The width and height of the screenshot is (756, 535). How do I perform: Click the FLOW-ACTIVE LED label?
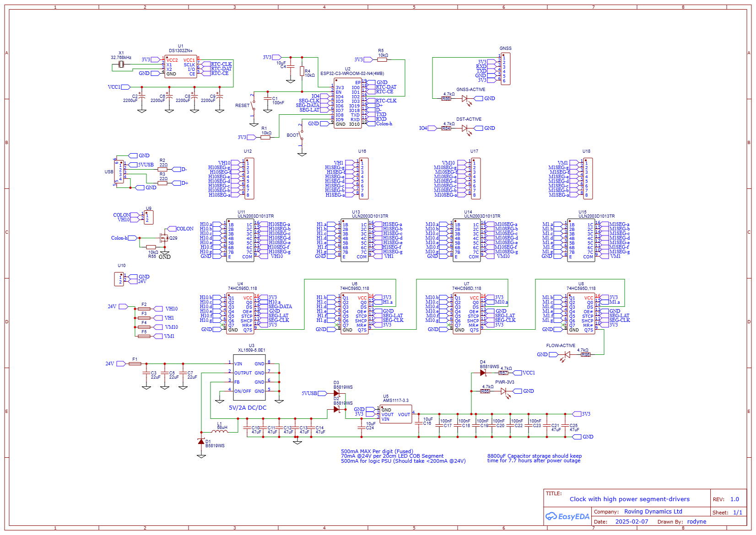(561, 346)
